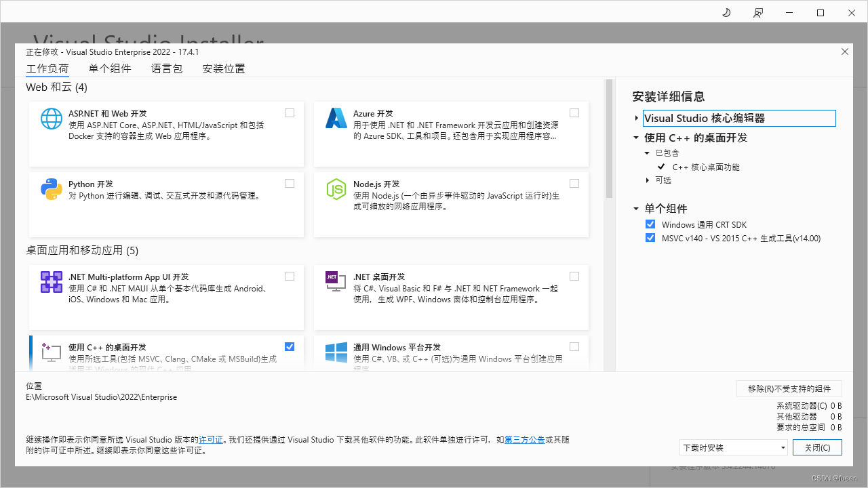868x488 pixels.
Task: Switch to the 单个组件 tab
Action: coord(110,68)
